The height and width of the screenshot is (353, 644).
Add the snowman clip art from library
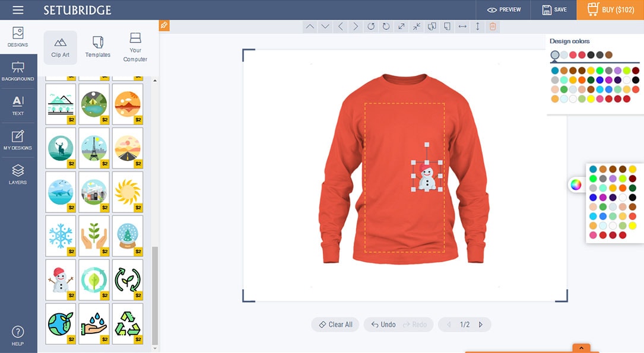[61, 280]
